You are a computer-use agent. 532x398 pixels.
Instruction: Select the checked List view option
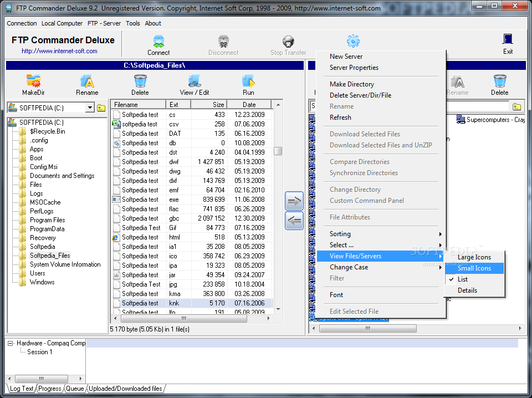[474, 279]
